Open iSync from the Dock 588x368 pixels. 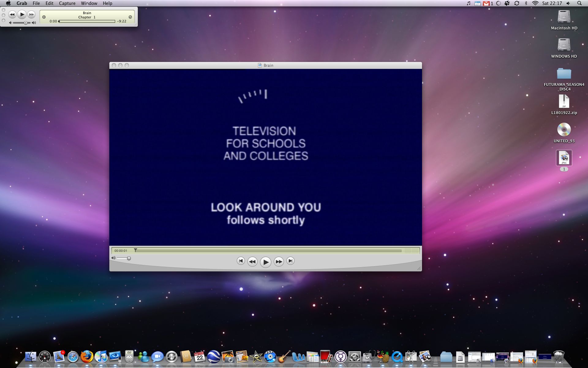point(171,357)
